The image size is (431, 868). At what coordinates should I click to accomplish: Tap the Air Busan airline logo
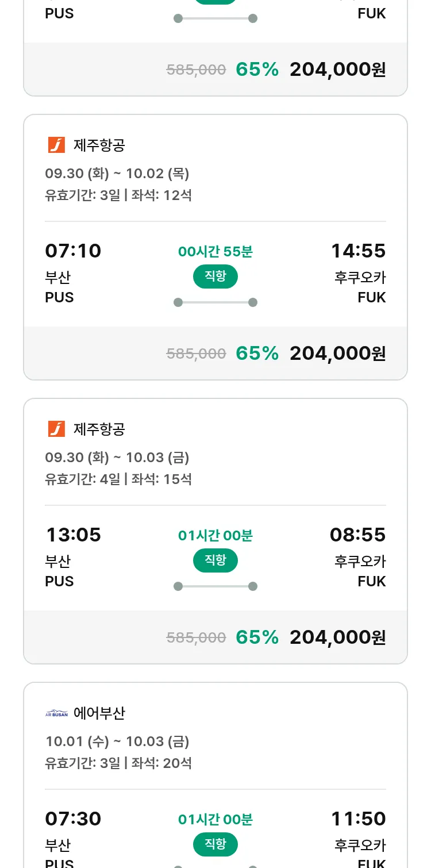click(x=56, y=713)
